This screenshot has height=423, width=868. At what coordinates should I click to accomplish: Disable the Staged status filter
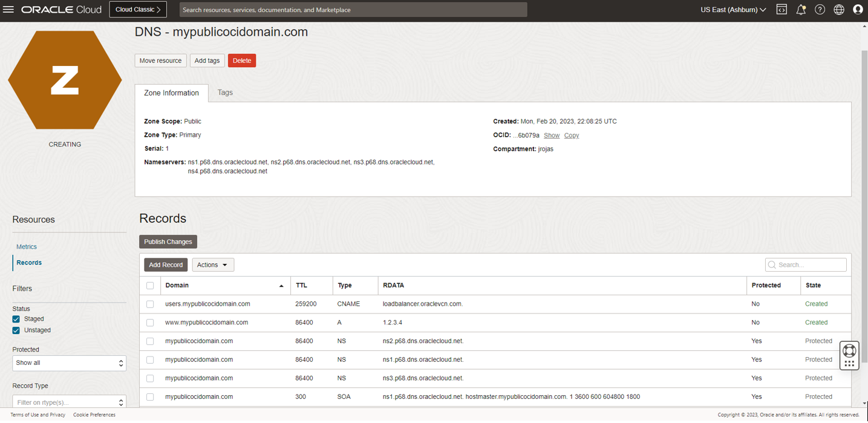[x=17, y=319]
